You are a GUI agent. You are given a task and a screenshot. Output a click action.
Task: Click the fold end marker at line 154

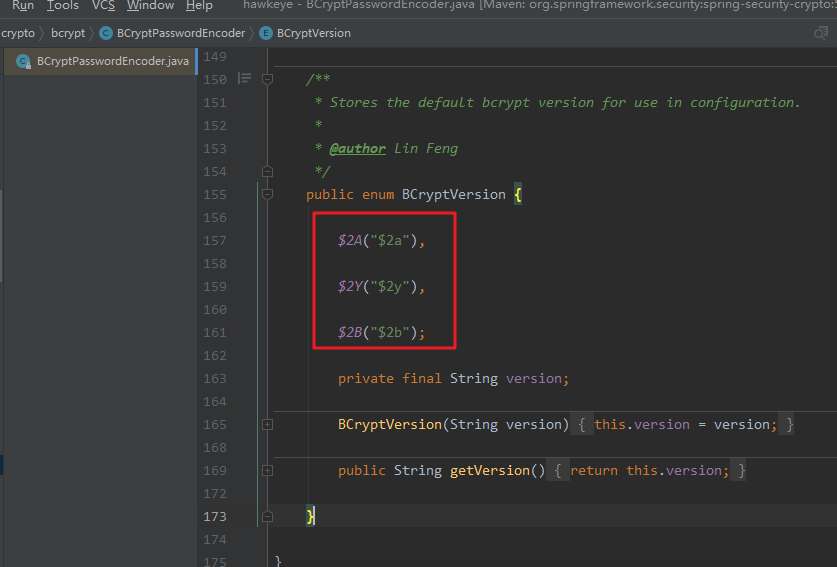(267, 171)
